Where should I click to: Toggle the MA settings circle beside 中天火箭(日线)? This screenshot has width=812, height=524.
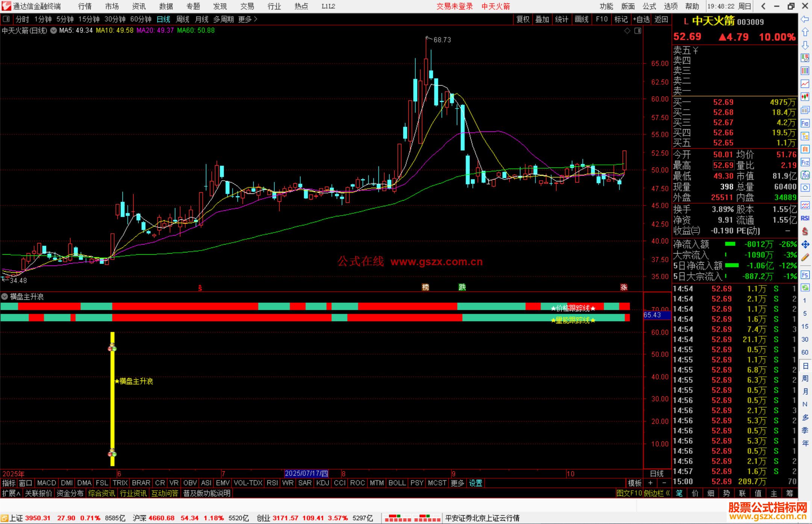[x=54, y=30]
